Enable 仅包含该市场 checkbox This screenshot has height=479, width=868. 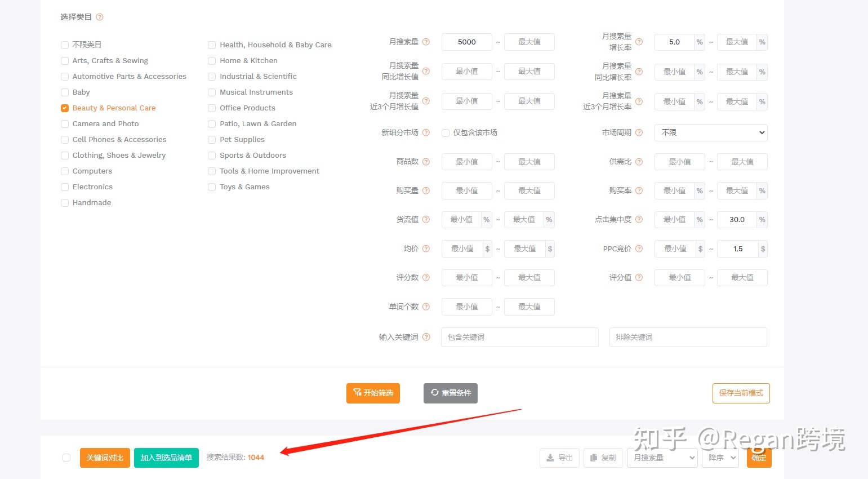(446, 133)
